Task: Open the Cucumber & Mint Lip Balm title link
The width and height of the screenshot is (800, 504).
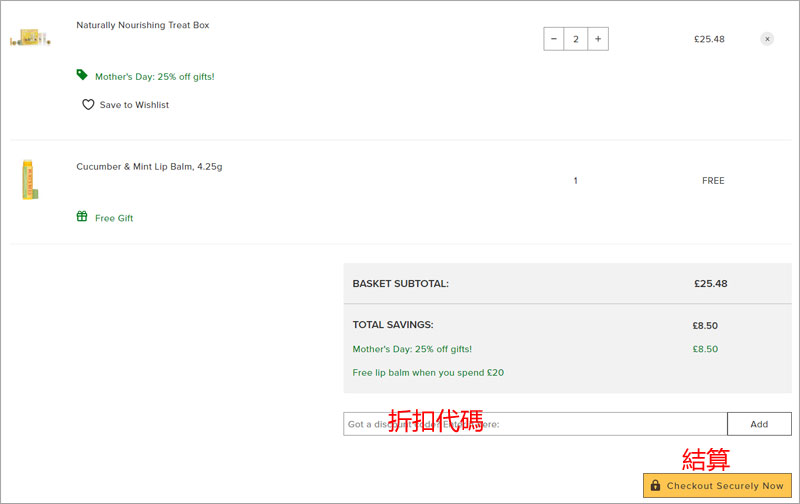Action: point(149,167)
